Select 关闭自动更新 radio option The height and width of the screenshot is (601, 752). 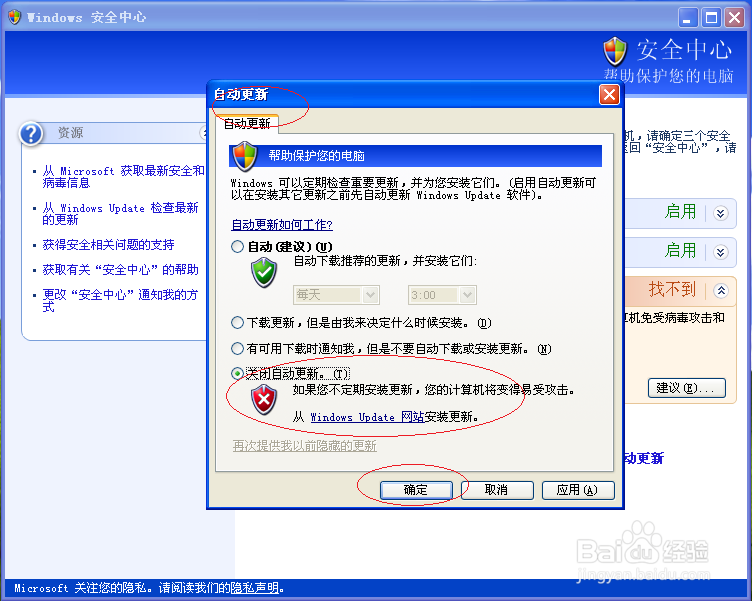(237, 373)
